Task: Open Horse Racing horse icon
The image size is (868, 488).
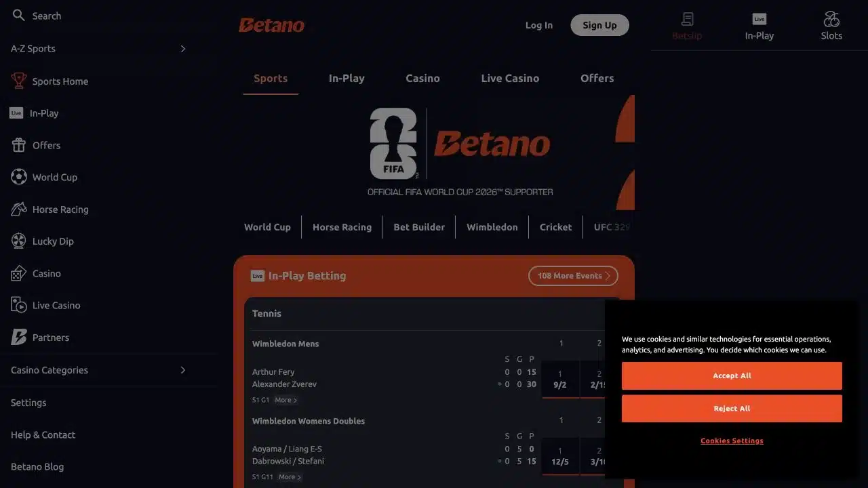Action: click(x=19, y=209)
